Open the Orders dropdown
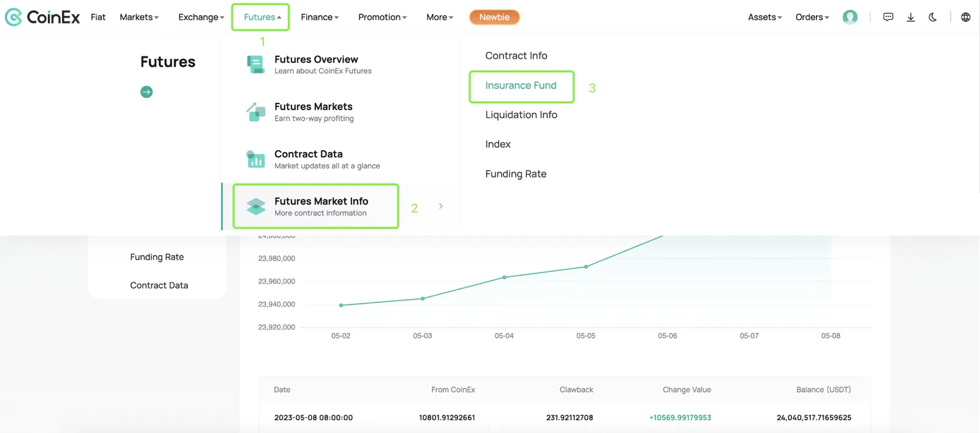Screen dimensions: 980x433 pos(812,17)
